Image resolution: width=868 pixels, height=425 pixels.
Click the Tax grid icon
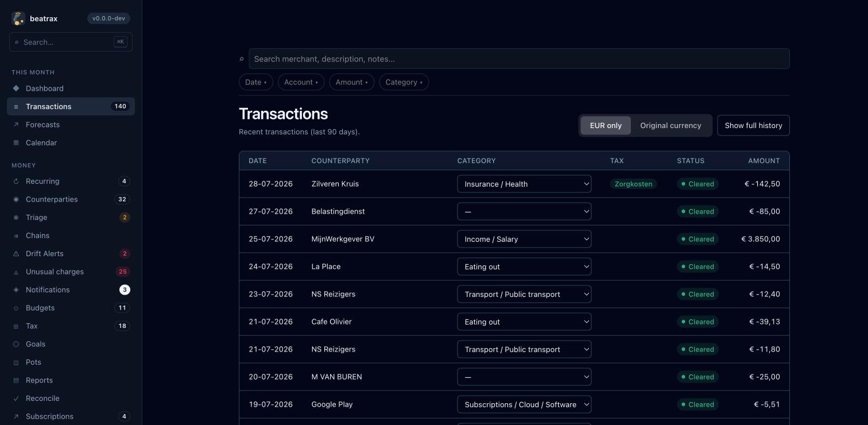(16, 326)
